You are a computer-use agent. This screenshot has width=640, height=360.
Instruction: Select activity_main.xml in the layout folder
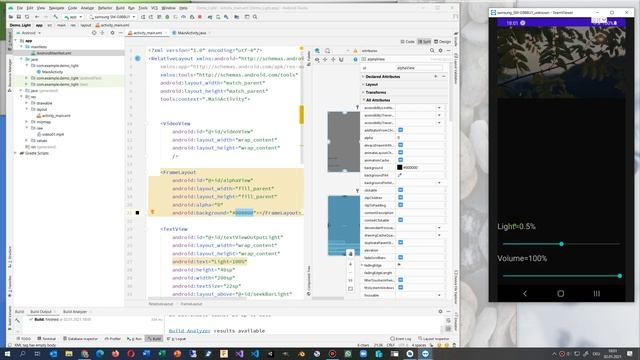click(53, 116)
